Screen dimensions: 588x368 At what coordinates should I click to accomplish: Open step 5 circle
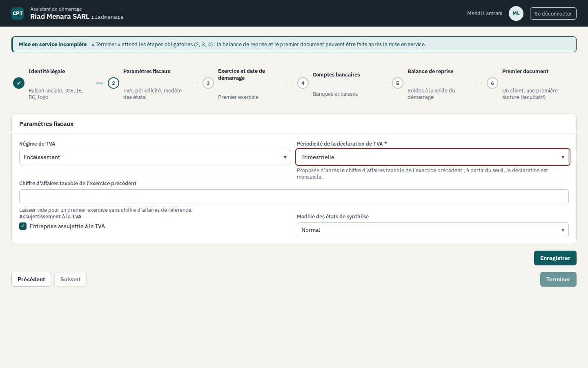coord(398,83)
